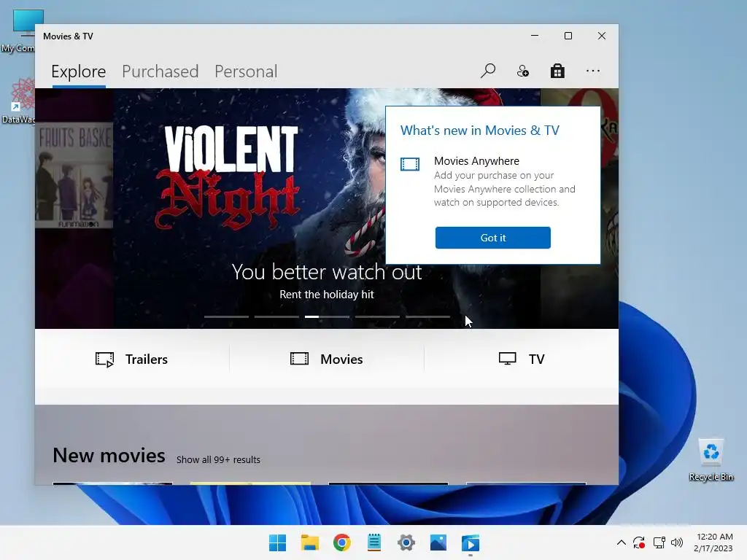Screen dimensions: 747x560
Task: Open the clock and date flyout
Action: pos(713,542)
